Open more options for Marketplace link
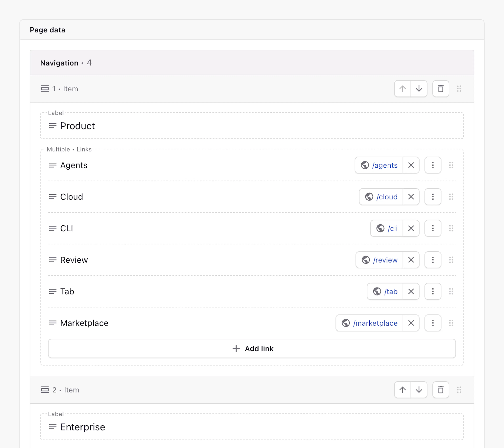The image size is (504, 448). [433, 323]
